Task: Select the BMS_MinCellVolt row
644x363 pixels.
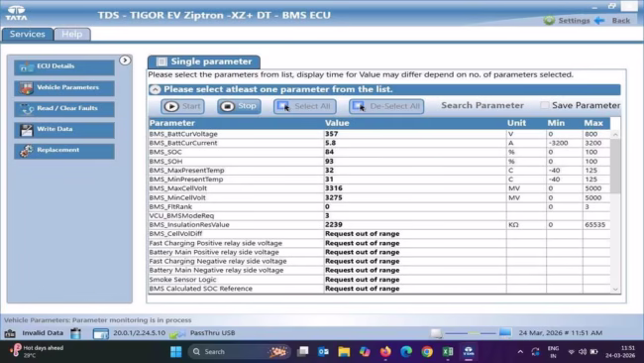Action: 379,197
